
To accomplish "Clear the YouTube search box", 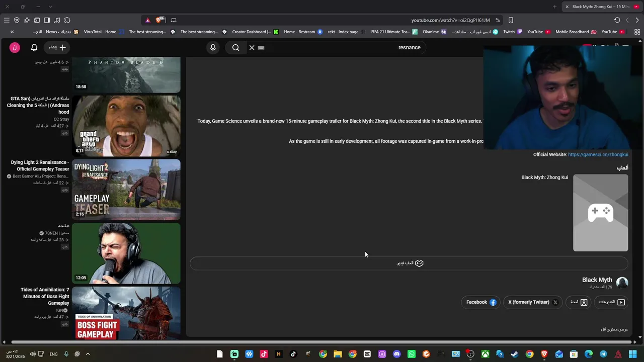I will pyautogui.click(x=252, y=47).
